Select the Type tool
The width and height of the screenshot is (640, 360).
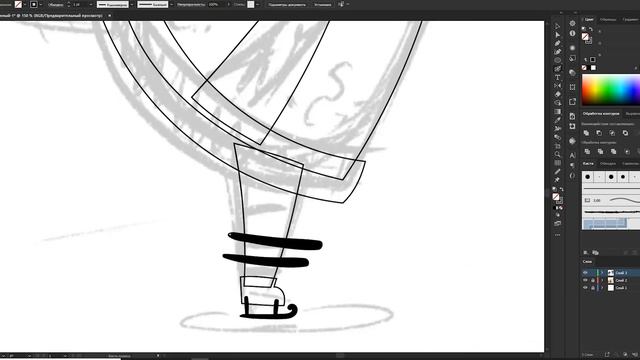click(x=558, y=77)
